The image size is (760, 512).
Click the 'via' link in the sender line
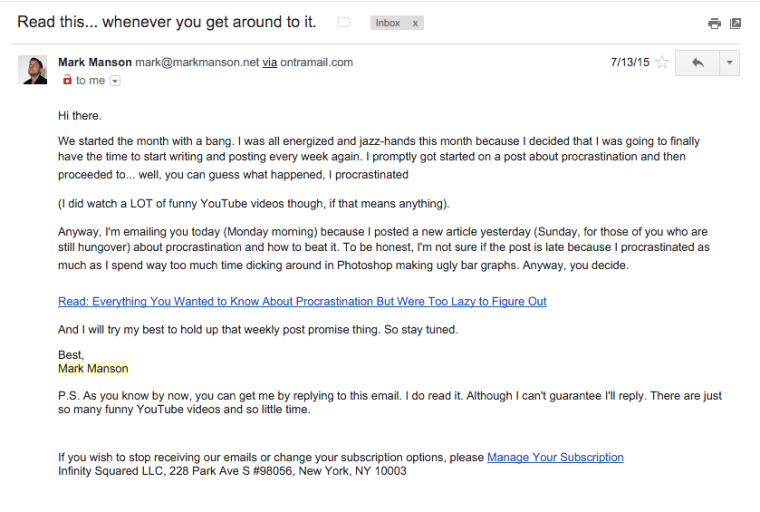tap(269, 63)
